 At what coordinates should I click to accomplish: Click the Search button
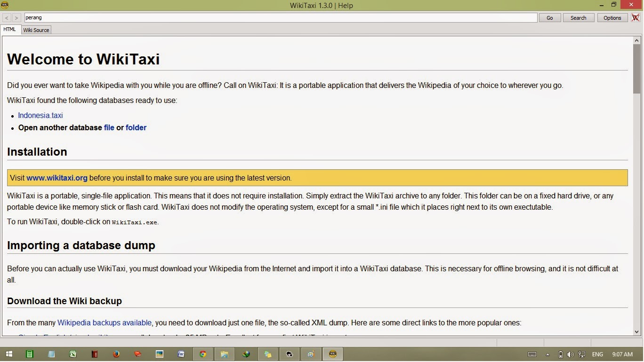[579, 18]
